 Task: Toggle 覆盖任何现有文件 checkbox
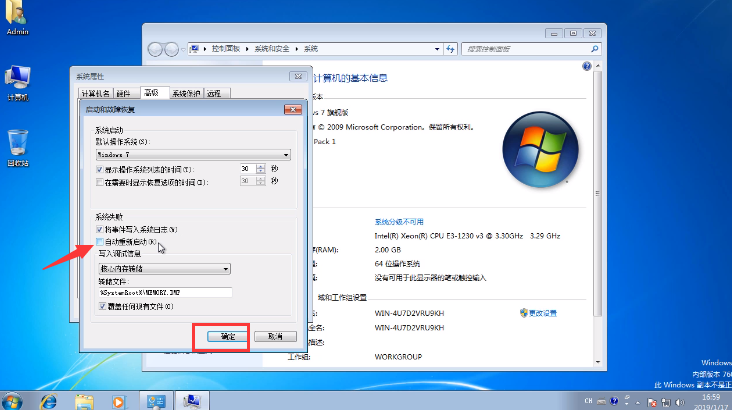coord(101,306)
